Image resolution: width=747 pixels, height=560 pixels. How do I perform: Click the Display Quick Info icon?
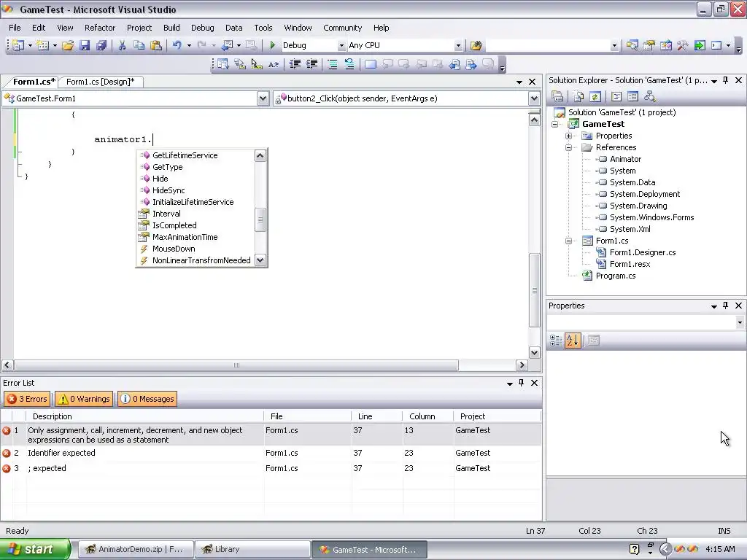coord(256,64)
